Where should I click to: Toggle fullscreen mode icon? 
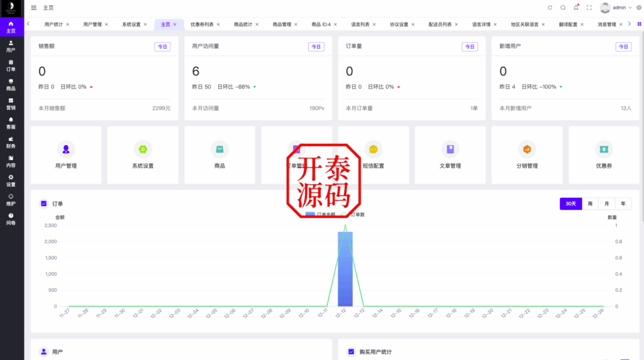[589, 8]
